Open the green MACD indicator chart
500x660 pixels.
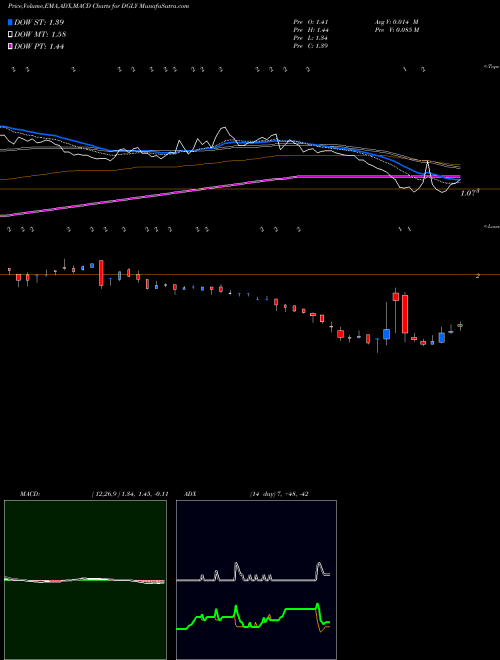[x=85, y=580]
